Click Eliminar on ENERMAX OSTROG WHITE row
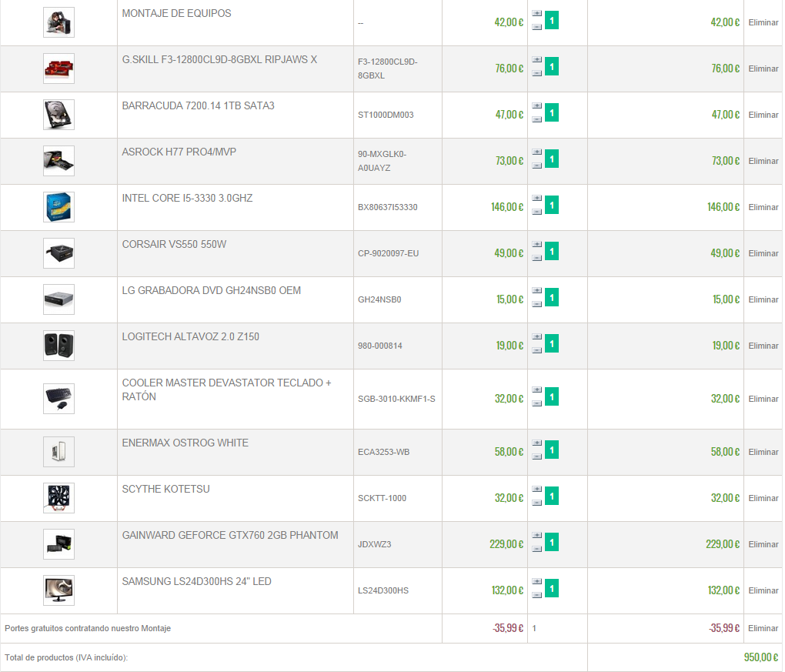785x672 pixels. click(x=763, y=452)
